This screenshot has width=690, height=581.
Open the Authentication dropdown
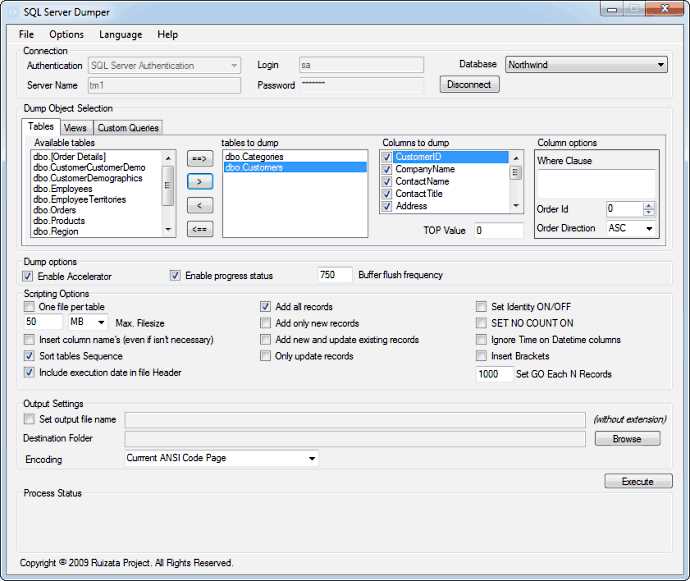coord(164,66)
